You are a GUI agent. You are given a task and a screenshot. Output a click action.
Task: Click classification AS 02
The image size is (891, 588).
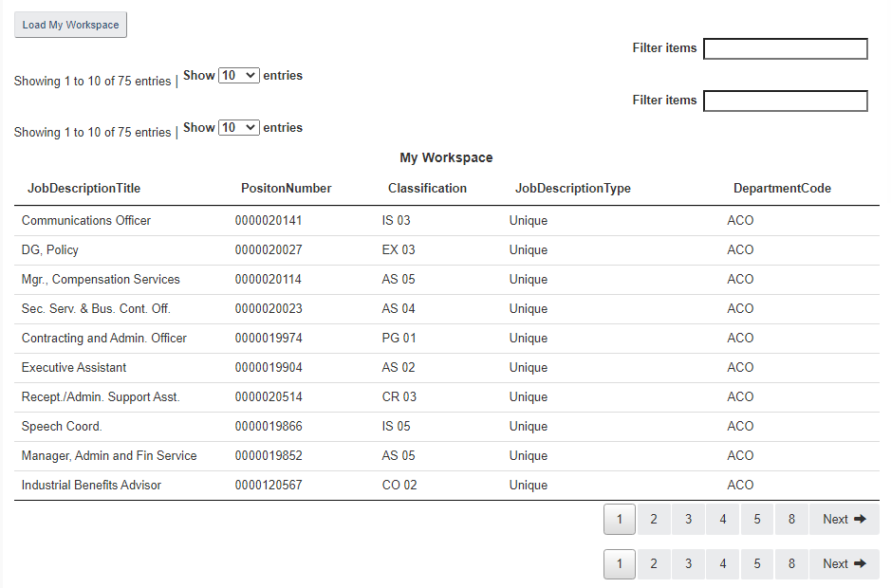(x=399, y=368)
